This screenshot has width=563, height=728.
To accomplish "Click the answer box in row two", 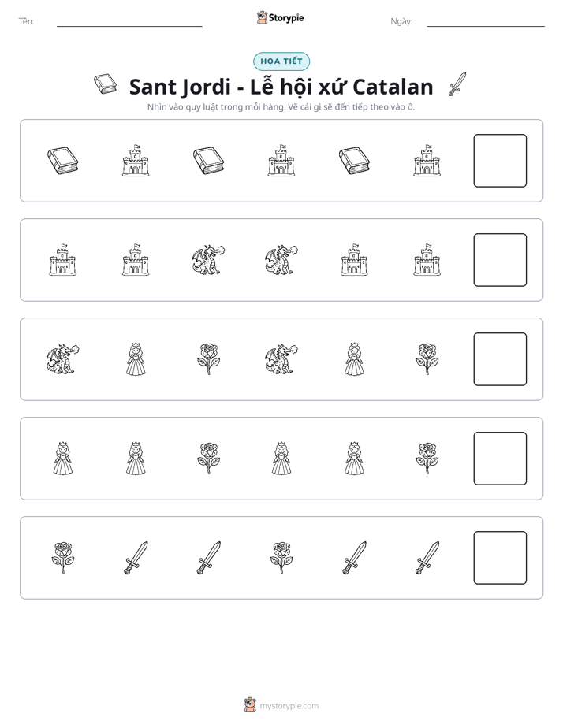I will [500, 260].
